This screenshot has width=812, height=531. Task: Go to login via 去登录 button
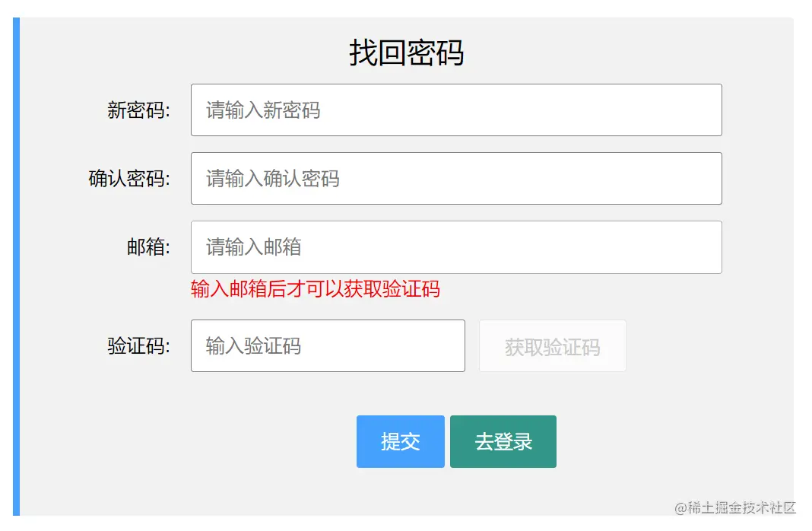pos(503,441)
